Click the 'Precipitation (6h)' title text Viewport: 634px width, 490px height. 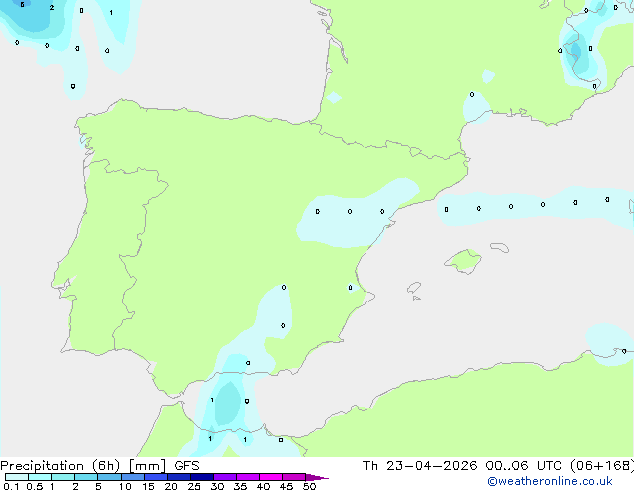(x=60, y=466)
